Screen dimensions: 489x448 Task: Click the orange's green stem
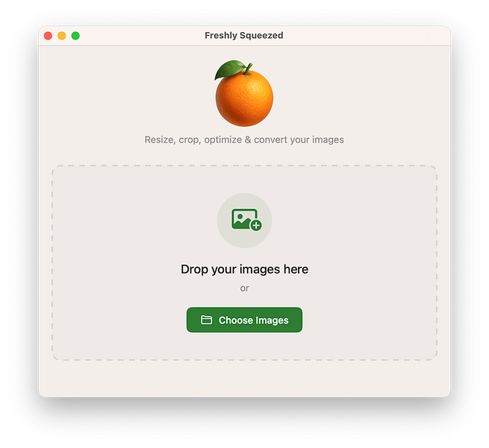coord(249,69)
